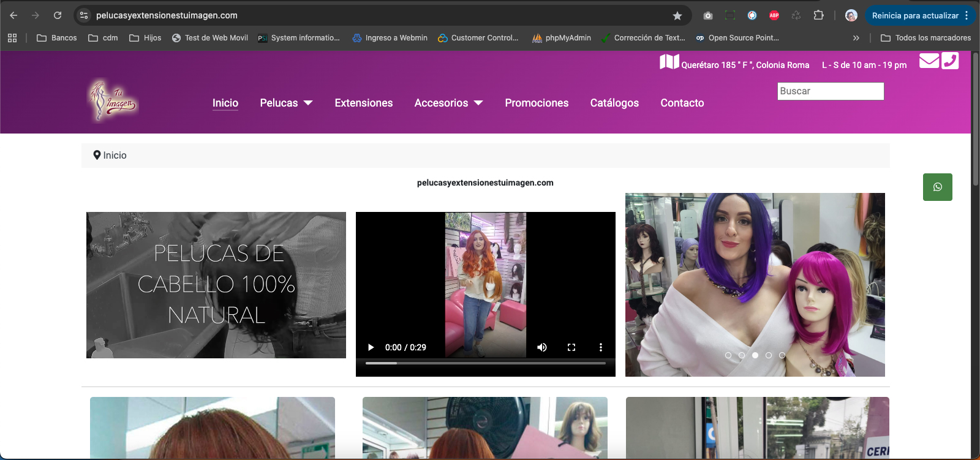Open the Chrome three-dot menu

[x=967, y=15]
